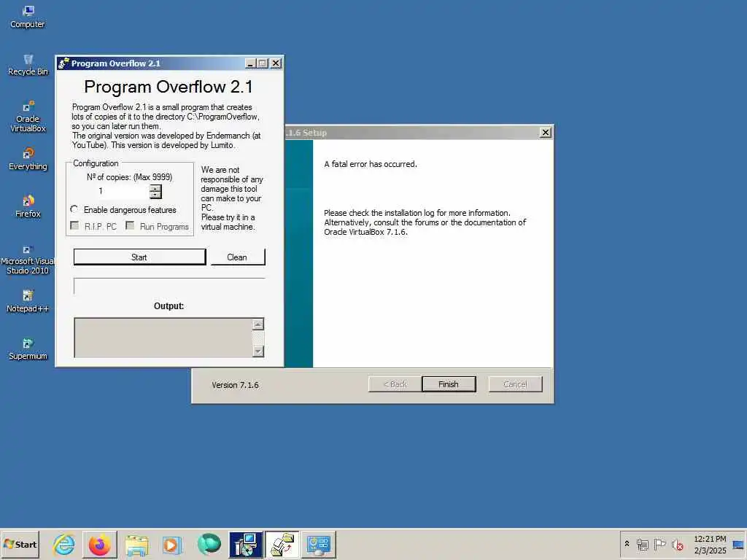Click the Start button
Viewport: 747px width, 560px height.
point(20,544)
